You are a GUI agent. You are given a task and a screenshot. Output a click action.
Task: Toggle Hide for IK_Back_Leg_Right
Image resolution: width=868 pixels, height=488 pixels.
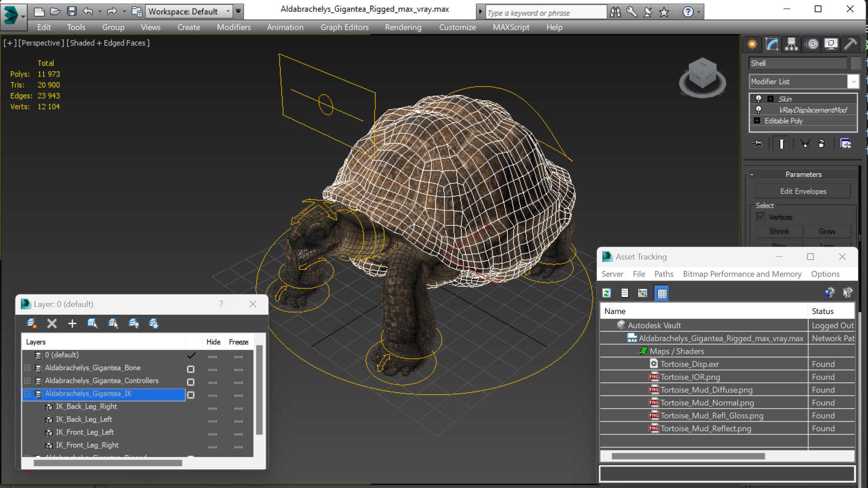pos(213,408)
